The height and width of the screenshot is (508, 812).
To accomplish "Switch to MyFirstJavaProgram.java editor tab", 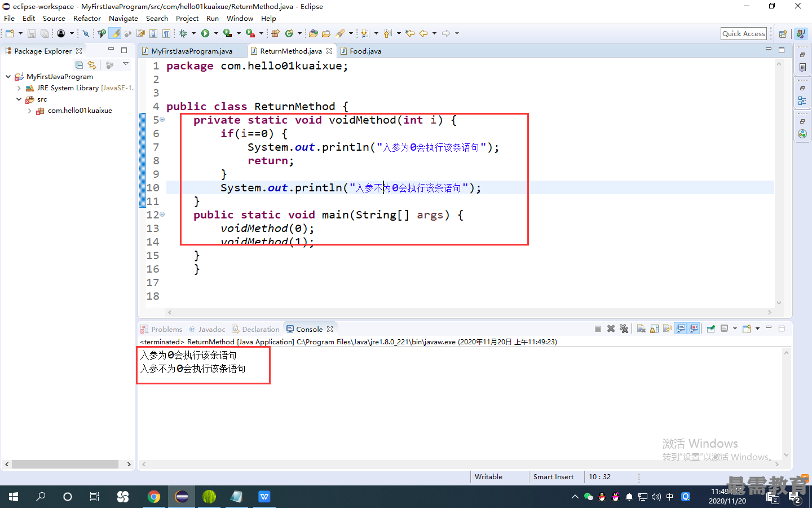I will point(192,51).
